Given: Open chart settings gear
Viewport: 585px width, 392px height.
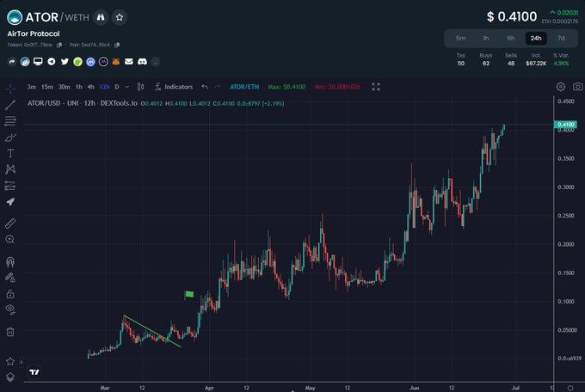Looking at the screenshot, I should 560,87.
